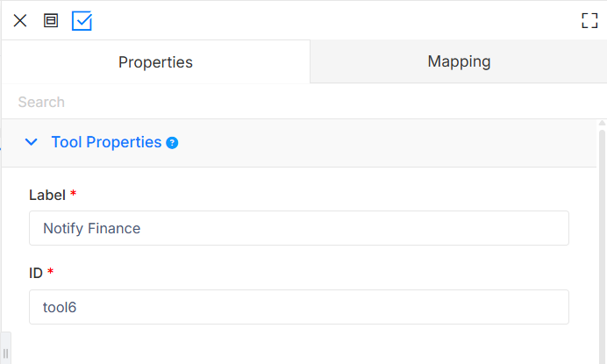The height and width of the screenshot is (364, 607).
Task: Close the properties panel with X icon
Action: click(20, 20)
